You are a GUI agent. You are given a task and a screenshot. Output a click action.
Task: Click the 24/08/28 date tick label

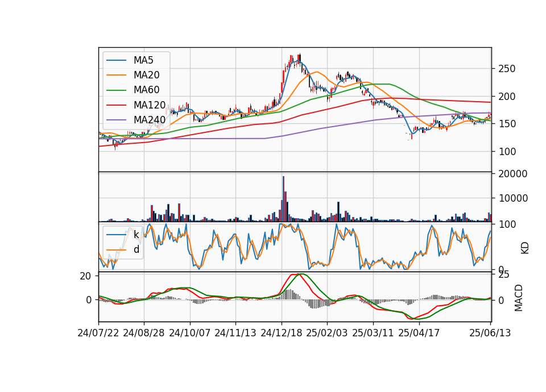coord(144,333)
